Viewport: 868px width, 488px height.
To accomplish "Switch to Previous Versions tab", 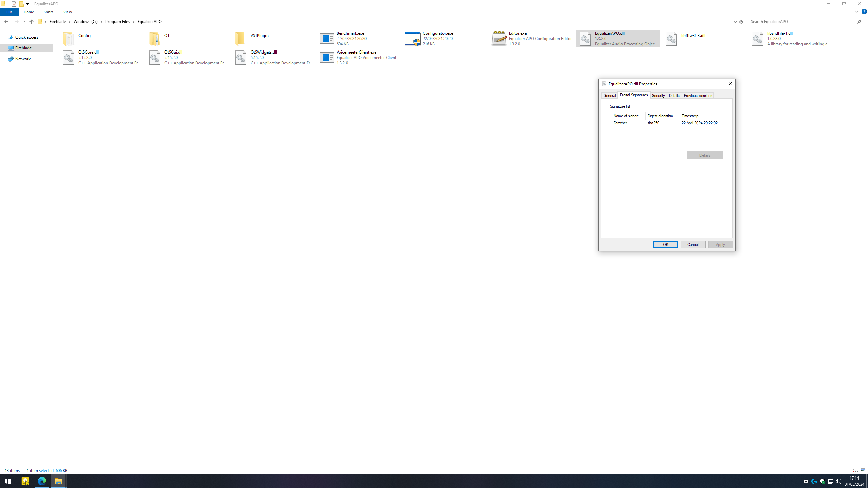I will click(x=698, y=96).
